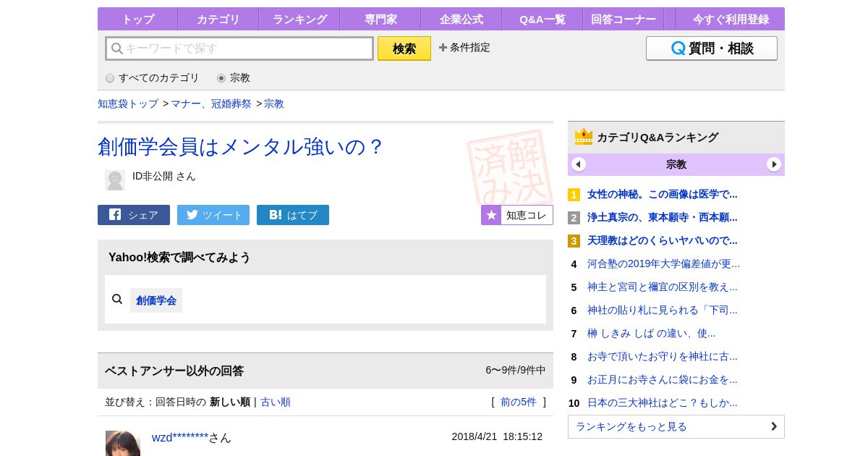This screenshot has height=456, width=868.
Task: Open ranking 5: 神主と宮司と禰宜の区別を教え...
Action: 663,287
